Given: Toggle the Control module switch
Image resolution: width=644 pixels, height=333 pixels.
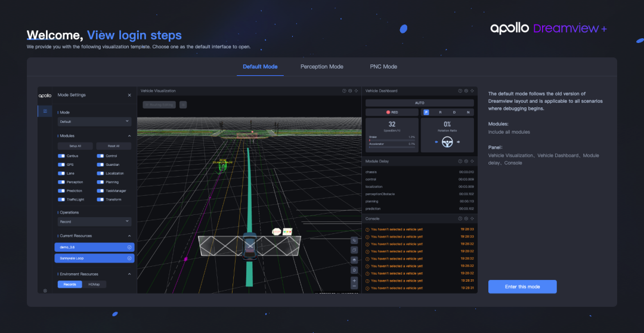Looking at the screenshot, I should click(x=100, y=156).
